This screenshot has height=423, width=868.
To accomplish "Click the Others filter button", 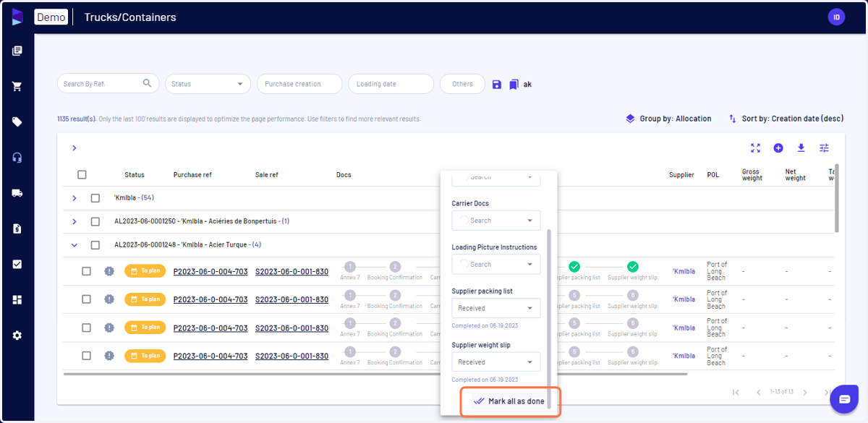I will pyautogui.click(x=463, y=84).
